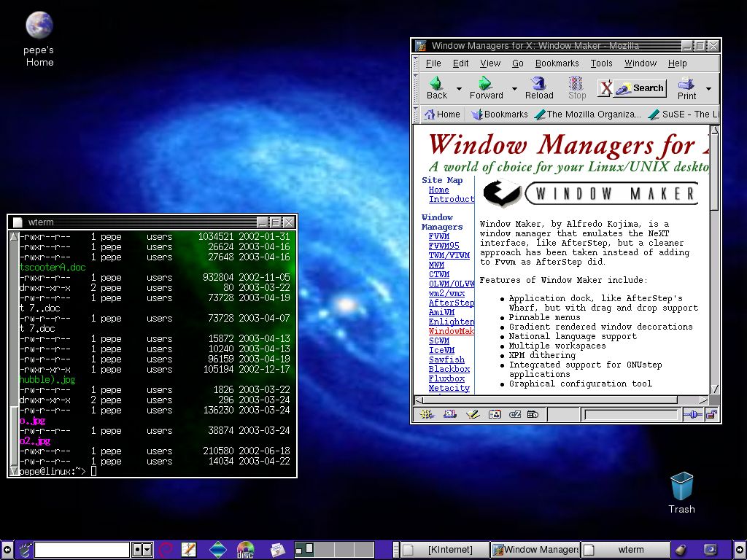This screenshot has width=747, height=560.
Task: Open the Edit menu in Mozilla
Action: (460, 63)
